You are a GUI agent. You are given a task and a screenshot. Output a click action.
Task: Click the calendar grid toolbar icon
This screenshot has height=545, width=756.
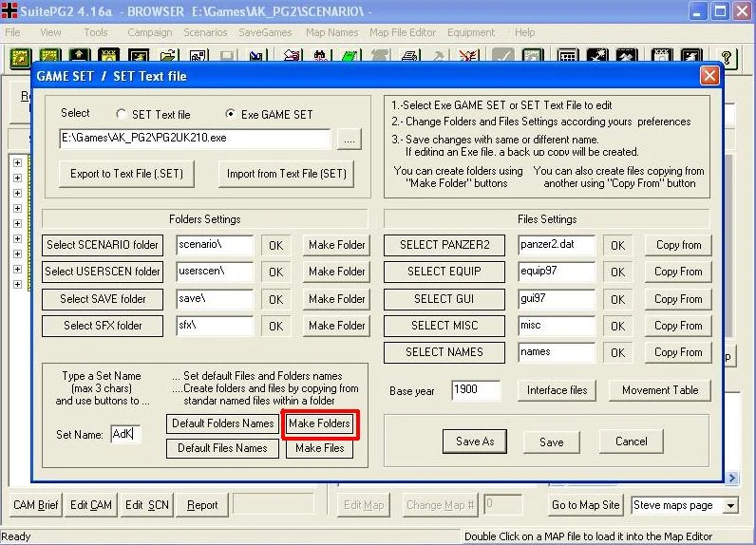coord(568,56)
